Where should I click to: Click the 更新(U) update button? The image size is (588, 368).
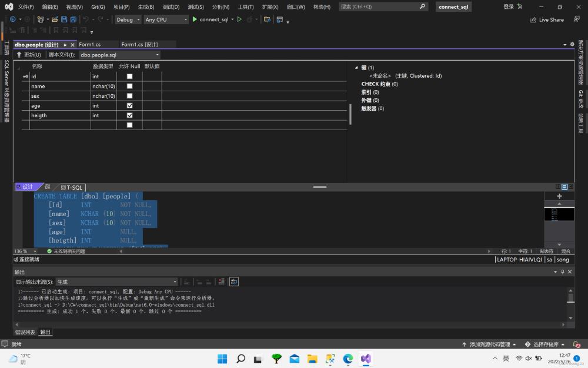29,55
